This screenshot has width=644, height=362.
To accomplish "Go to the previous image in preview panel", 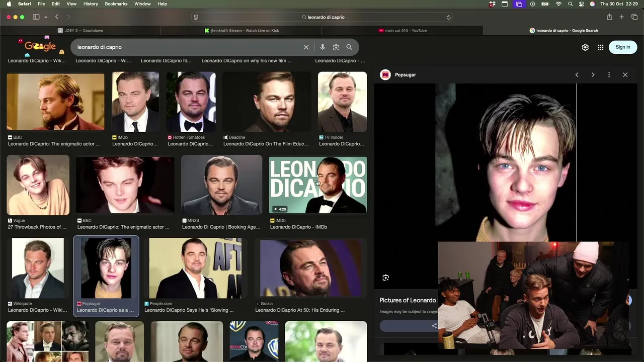I will [x=577, y=75].
